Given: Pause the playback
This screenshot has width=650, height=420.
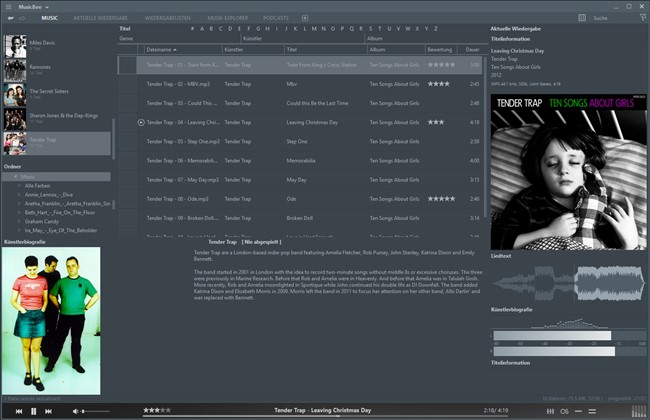Looking at the screenshot, I should tap(34, 411).
